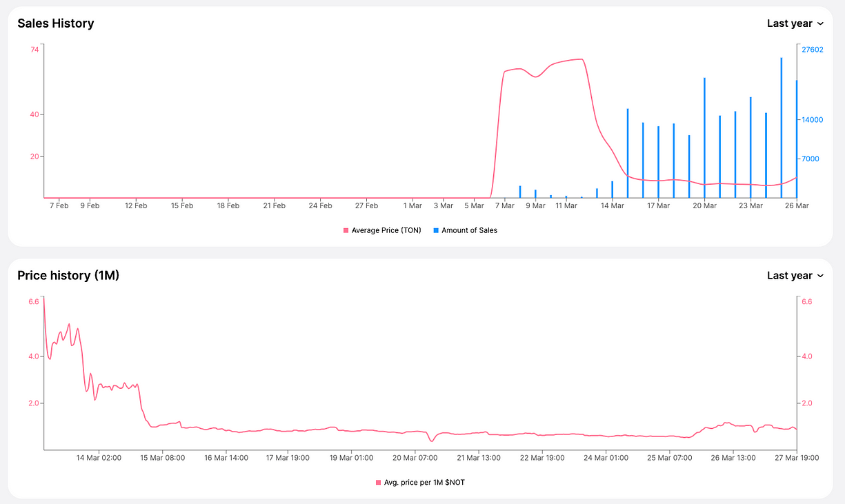The width and height of the screenshot is (845, 504).
Task: Click the sales bar at 26 Mar
Action: point(797,139)
